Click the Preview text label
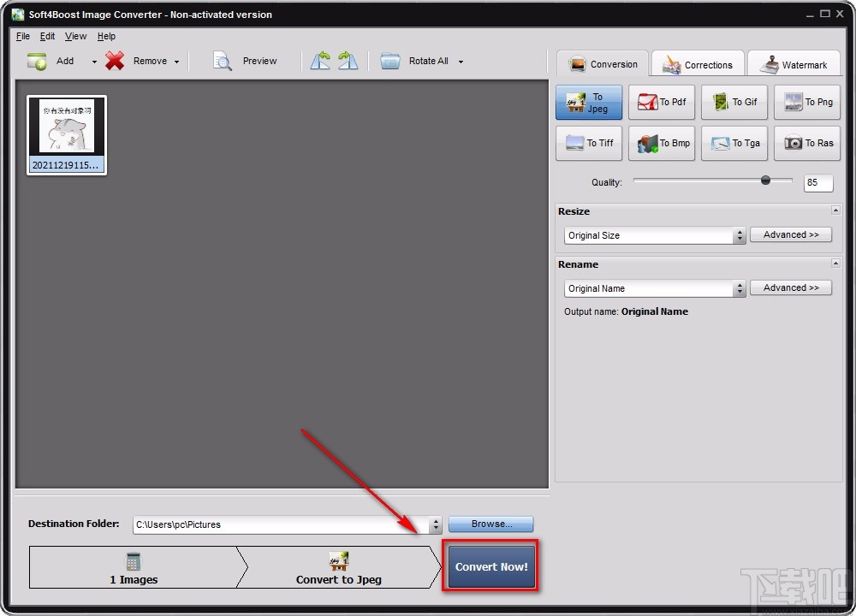Screen dimensions: 856x616 260,61
